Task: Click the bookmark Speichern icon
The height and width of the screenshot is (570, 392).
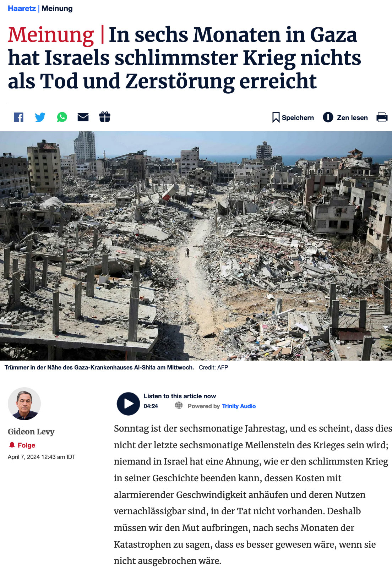Action: coord(276,117)
